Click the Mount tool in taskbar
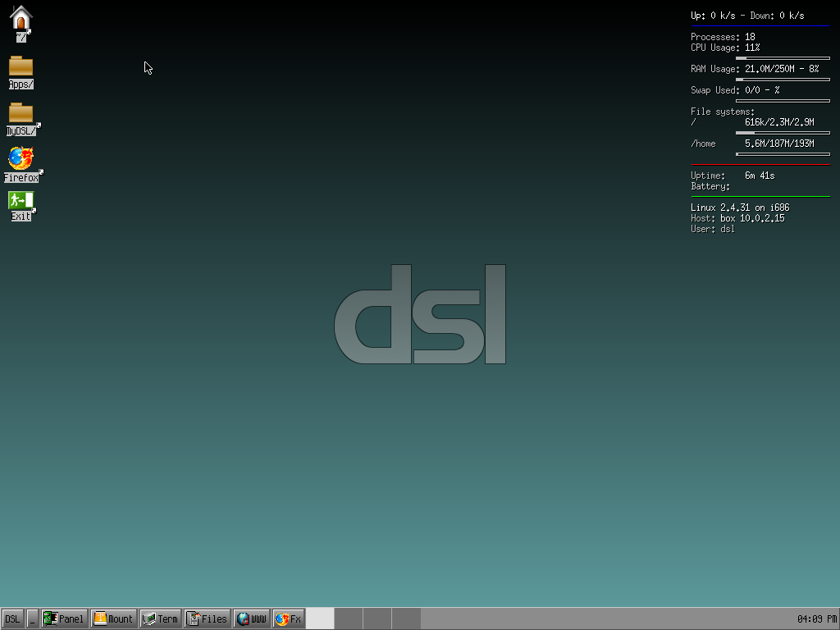This screenshot has height=630, width=840. click(113, 619)
